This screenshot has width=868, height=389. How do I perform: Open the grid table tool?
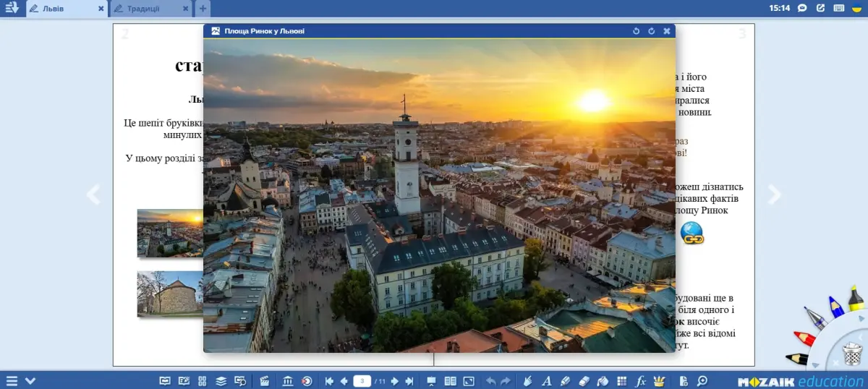tap(621, 380)
